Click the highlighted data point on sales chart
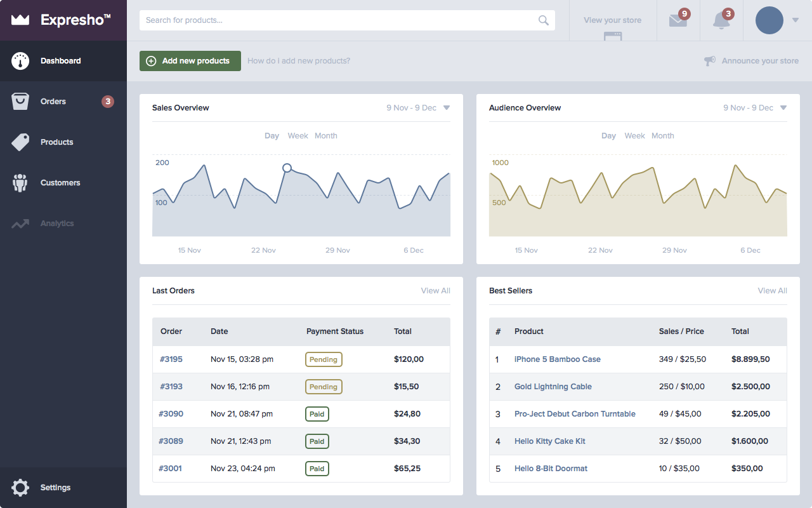Screen dimensions: 812x508 click(287, 168)
